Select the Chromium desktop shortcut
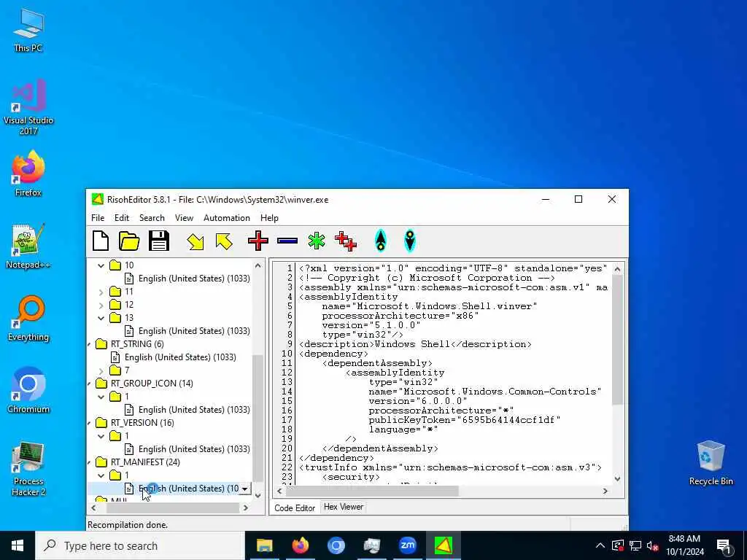 (28, 391)
